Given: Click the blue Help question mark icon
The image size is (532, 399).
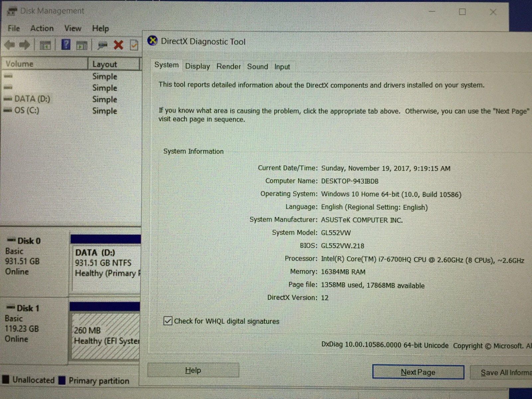Looking at the screenshot, I should pos(66,44).
